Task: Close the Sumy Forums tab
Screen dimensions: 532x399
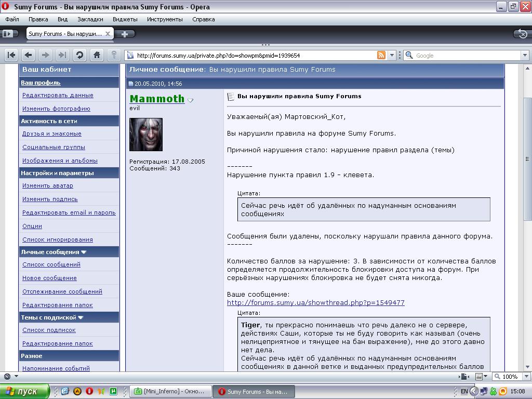Action: (108, 34)
